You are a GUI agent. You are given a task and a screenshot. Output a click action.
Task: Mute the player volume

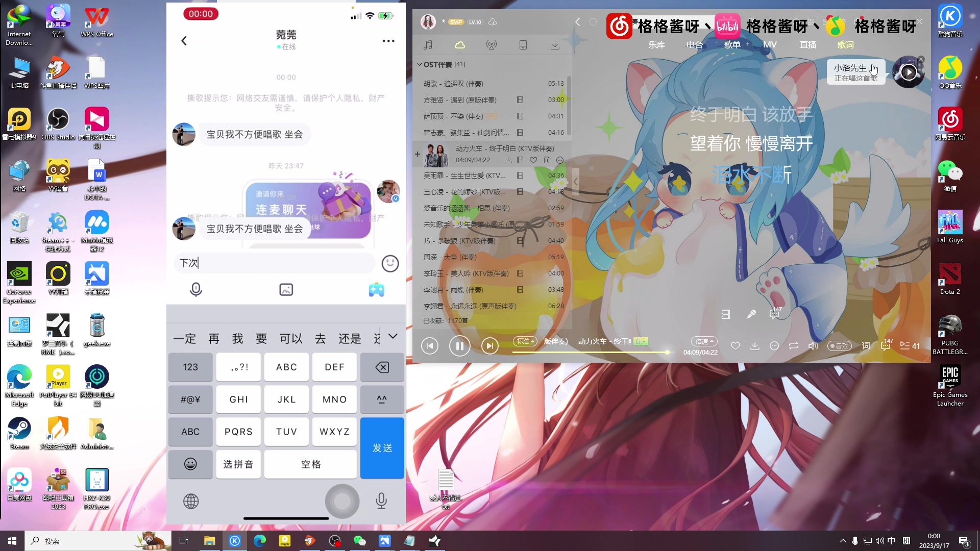813,346
